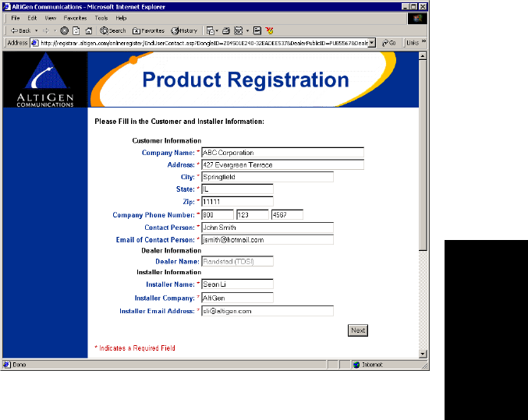
Task: Click the Zip field containing 11111
Action: click(237, 201)
